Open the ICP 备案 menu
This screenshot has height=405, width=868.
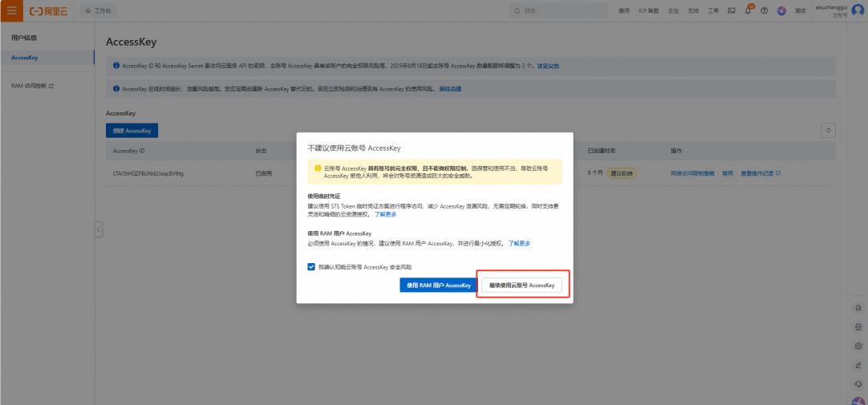(649, 10)
